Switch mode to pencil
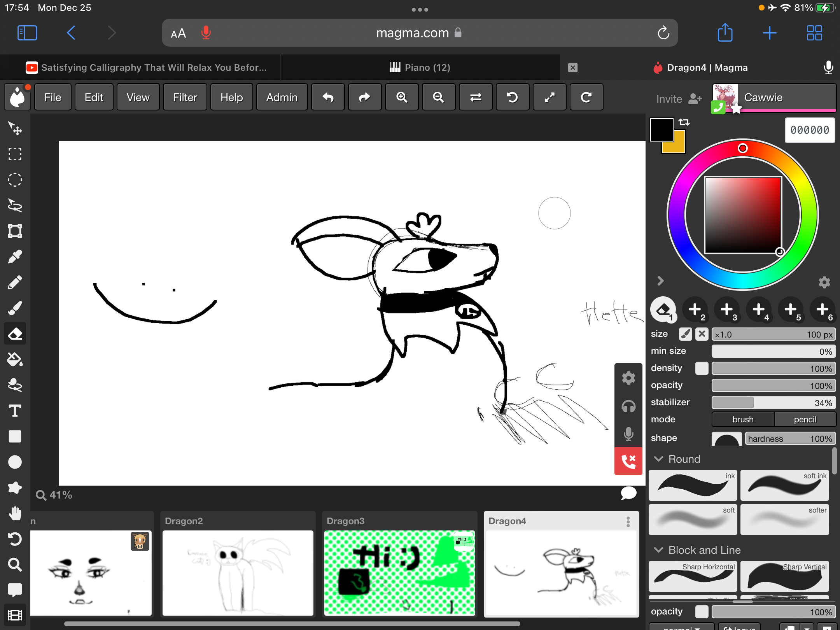The image size is (840, 630). (805, 419)
